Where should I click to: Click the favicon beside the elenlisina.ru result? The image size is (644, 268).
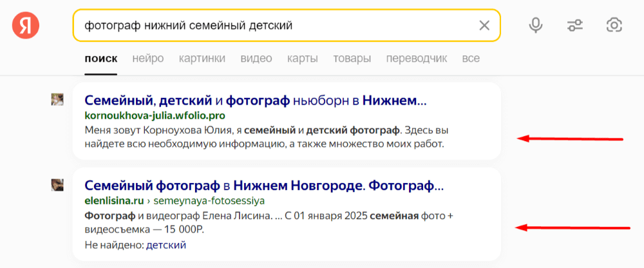pos(57,185)
